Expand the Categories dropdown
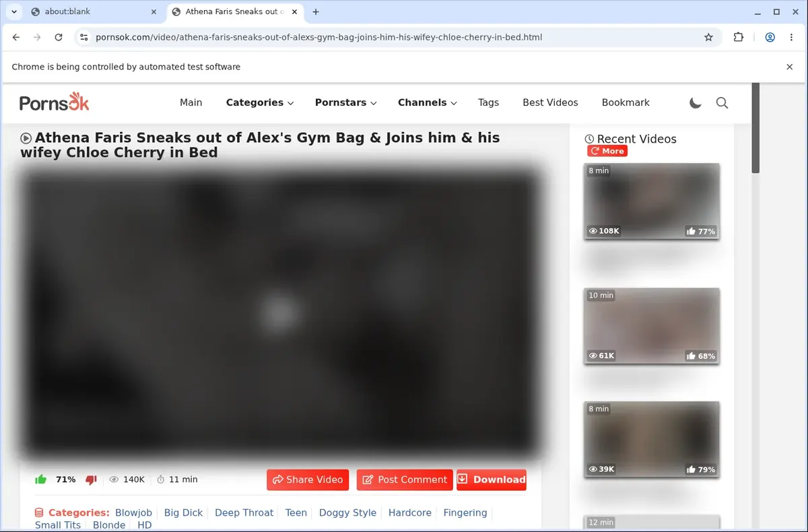Image resolution: width=808 pixels, height=532 pixels. 260,102
